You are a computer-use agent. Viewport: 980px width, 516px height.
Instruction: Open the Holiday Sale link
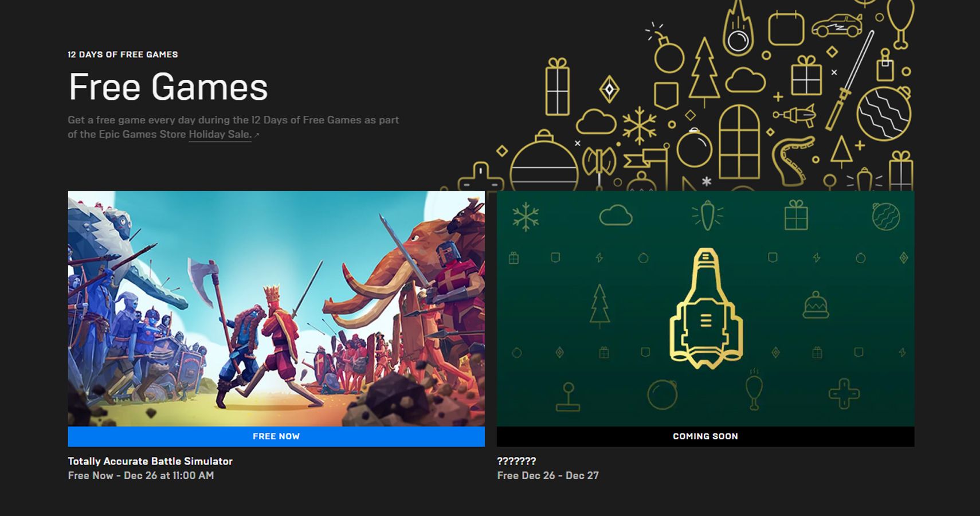[x=219, y=134]
